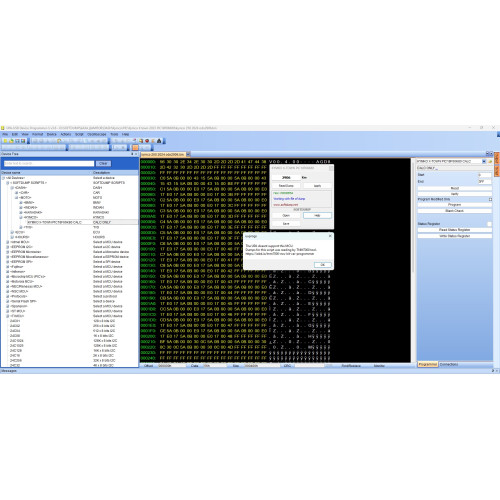500x500 pixels.
Task: Click the folder icon next to the device dropdown
Action: tap(490, 161)
